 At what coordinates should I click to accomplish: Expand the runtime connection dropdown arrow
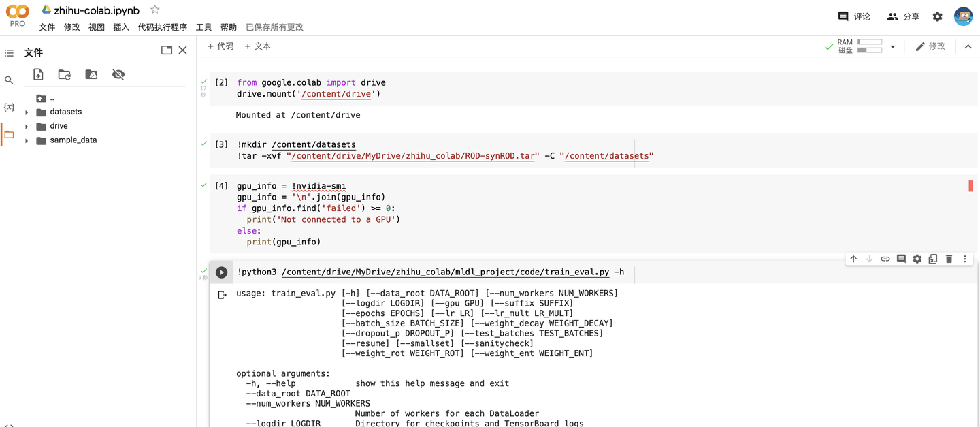tap(893, 47)
